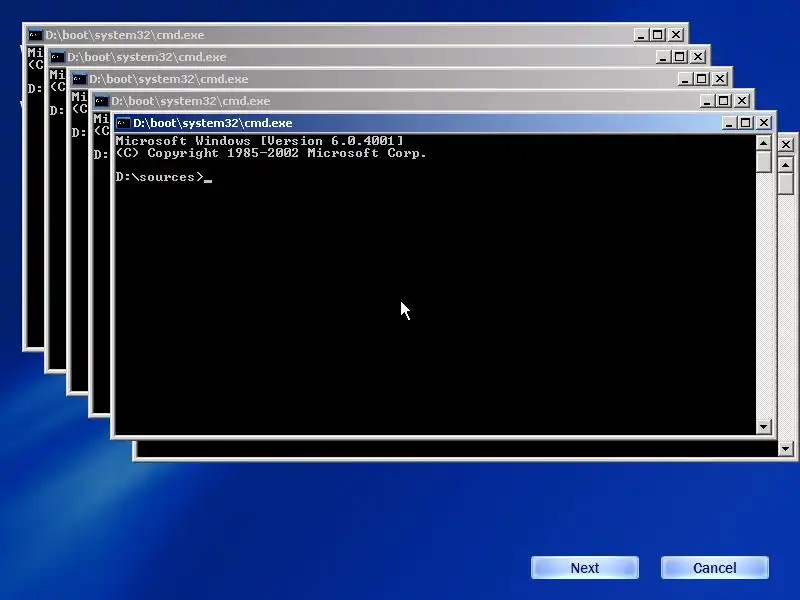Click the 'Microsoft Windows [Version 6.0.4001]' line
Viewport: 800px width, 600px height.
click(259, 141)
